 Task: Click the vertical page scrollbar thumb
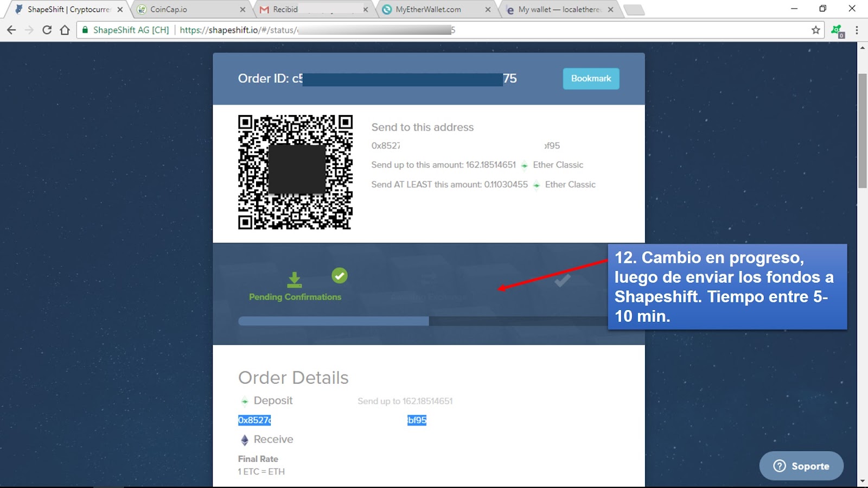[863, 130]
